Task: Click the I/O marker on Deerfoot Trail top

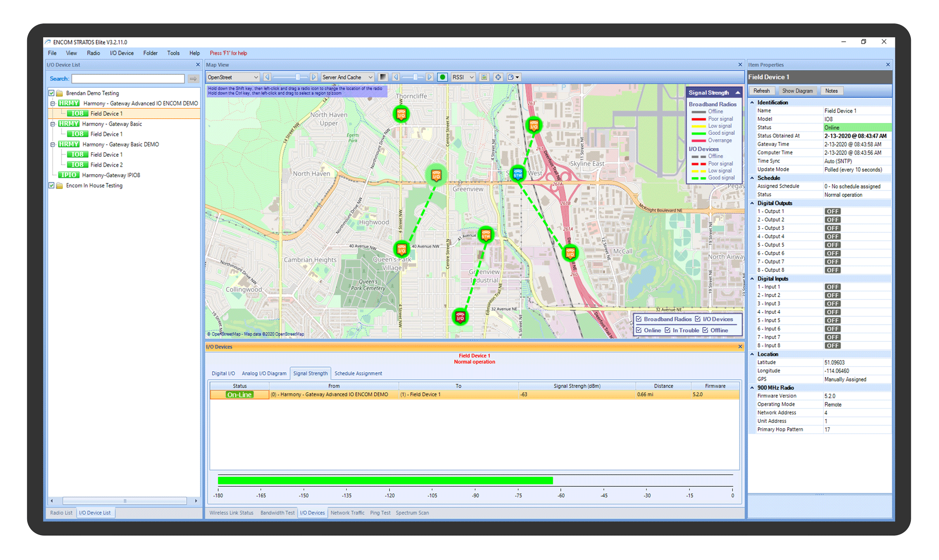Action: coord(534,125)
